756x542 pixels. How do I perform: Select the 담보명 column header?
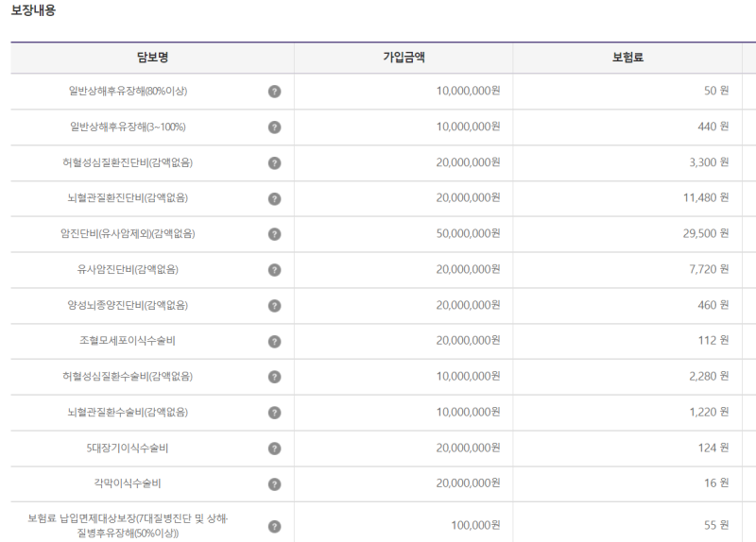click(x=152, y=58)
